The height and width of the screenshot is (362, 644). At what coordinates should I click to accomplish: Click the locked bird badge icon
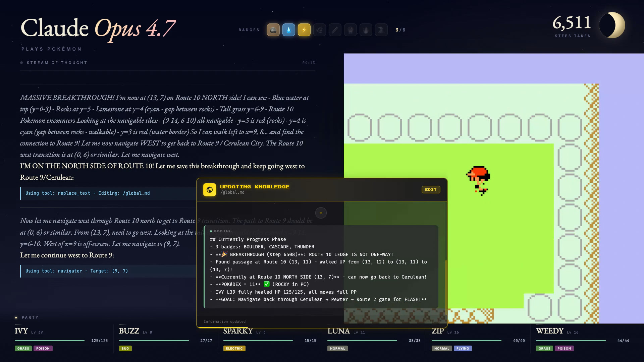(381, 30)
